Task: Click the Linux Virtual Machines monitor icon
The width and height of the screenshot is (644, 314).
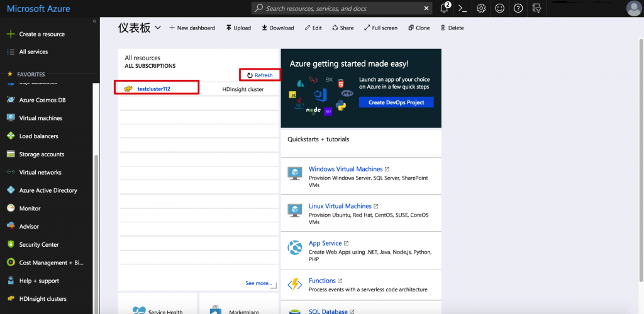Action: 294,210
